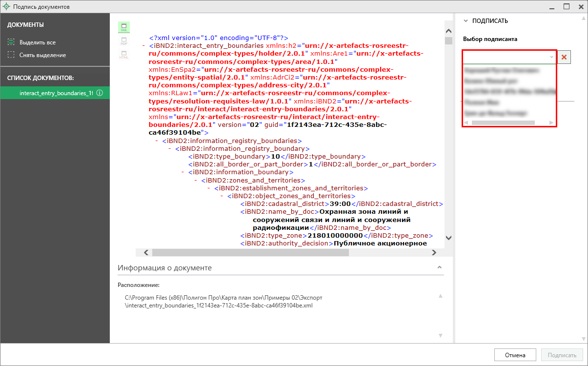Collapse the iBND2:zones_and_territories XML node
The image size is (588, 366).
(196, 180)
